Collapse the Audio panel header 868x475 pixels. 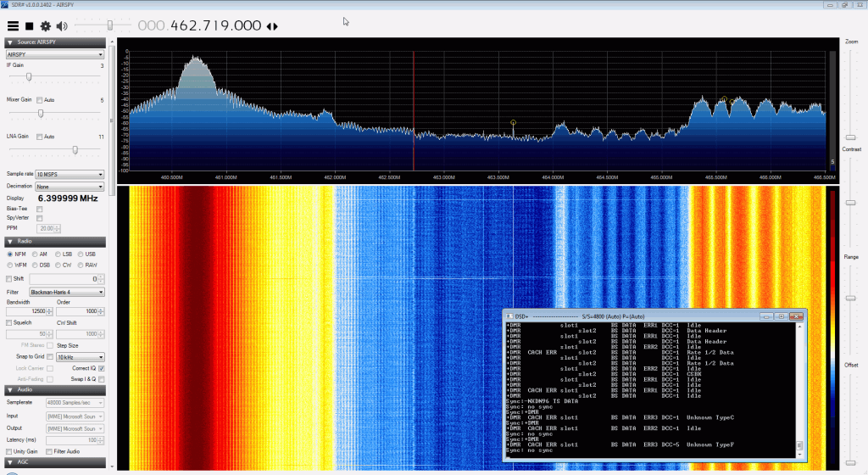(x=7, y=389)
